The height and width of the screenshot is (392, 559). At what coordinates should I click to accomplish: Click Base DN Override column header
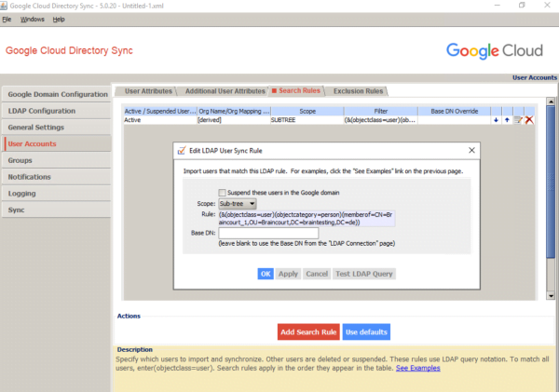pos(455,111)
